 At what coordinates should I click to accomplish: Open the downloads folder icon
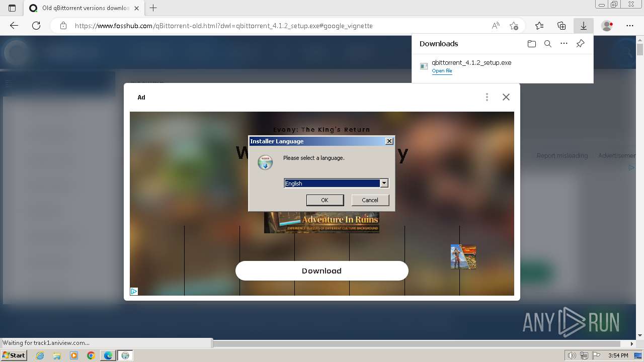(x=532, y=44)
